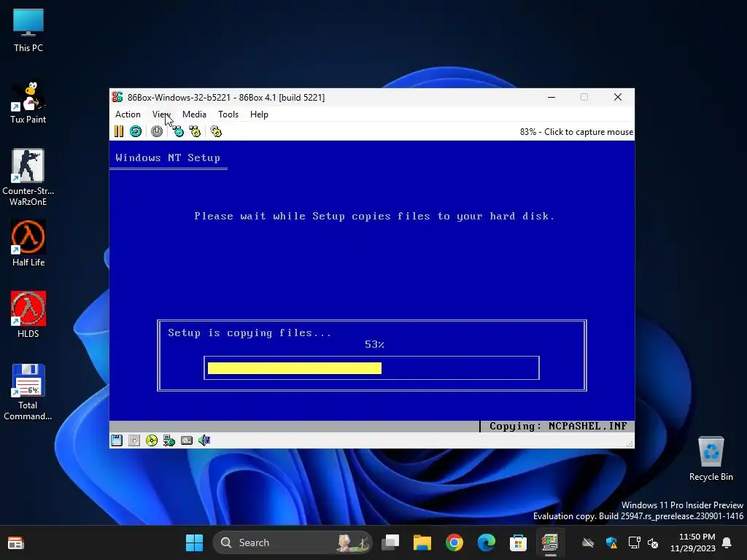Open Microsoft Store from taskbar
747x560 pixels.
tap(518, 542)
